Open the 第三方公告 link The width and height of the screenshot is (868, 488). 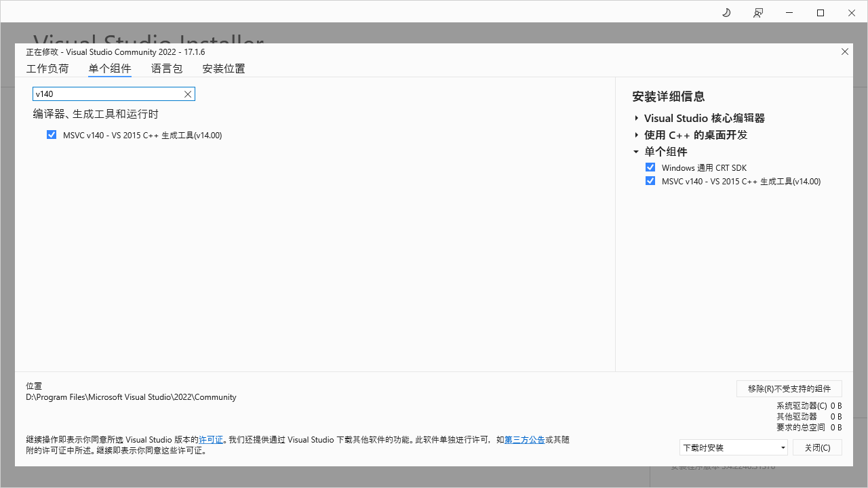525,440
